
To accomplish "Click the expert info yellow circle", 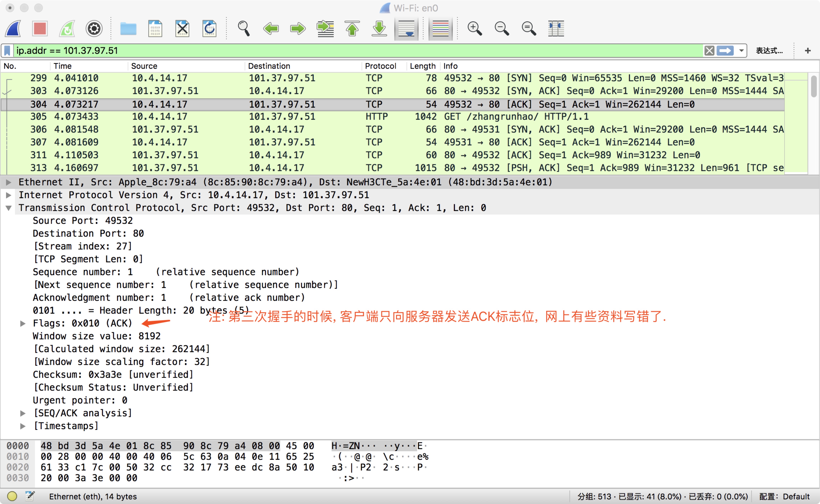I will pos(12,496).
